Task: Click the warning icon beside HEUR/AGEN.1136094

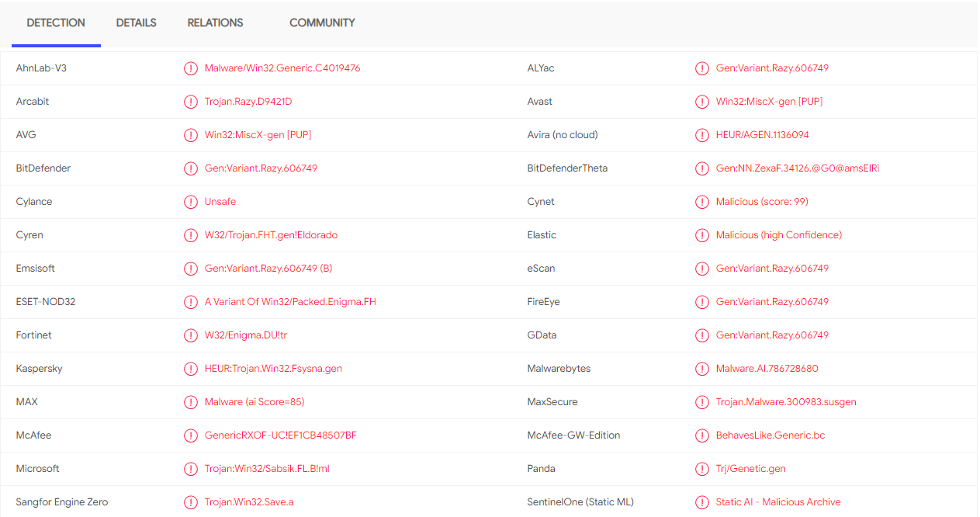Action: click(702, 135)
